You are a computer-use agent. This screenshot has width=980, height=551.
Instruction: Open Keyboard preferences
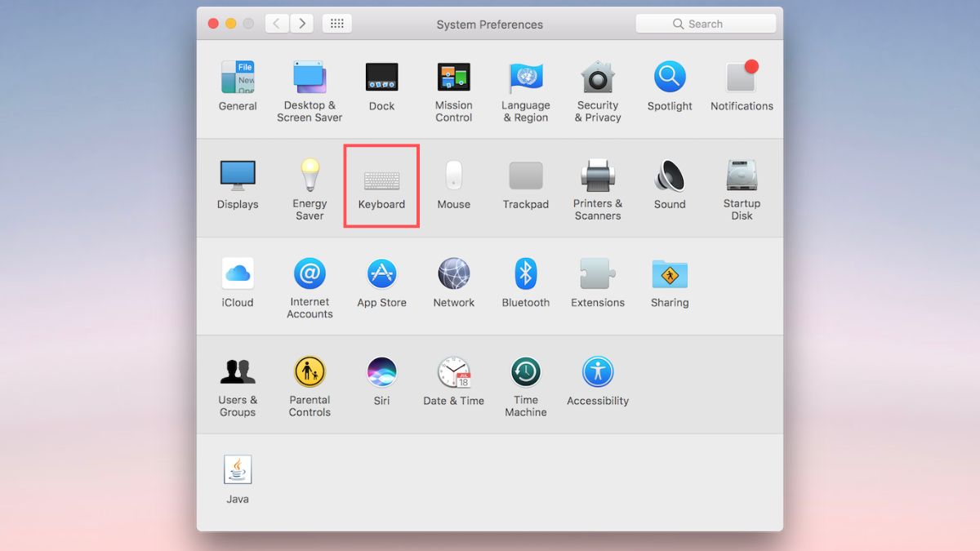(x=381, y=186)
